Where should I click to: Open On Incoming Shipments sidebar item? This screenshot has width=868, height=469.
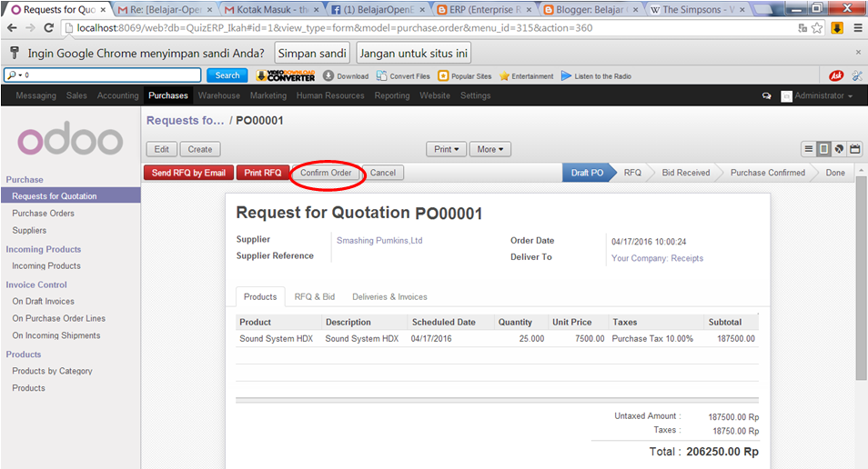pyautogui.click(x=56, y=335)
